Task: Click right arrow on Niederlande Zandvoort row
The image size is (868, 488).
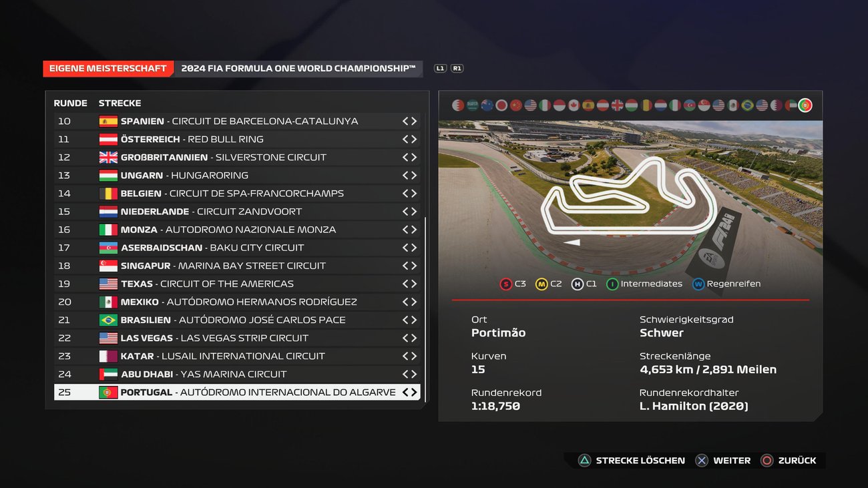Action: coord(414,212)
